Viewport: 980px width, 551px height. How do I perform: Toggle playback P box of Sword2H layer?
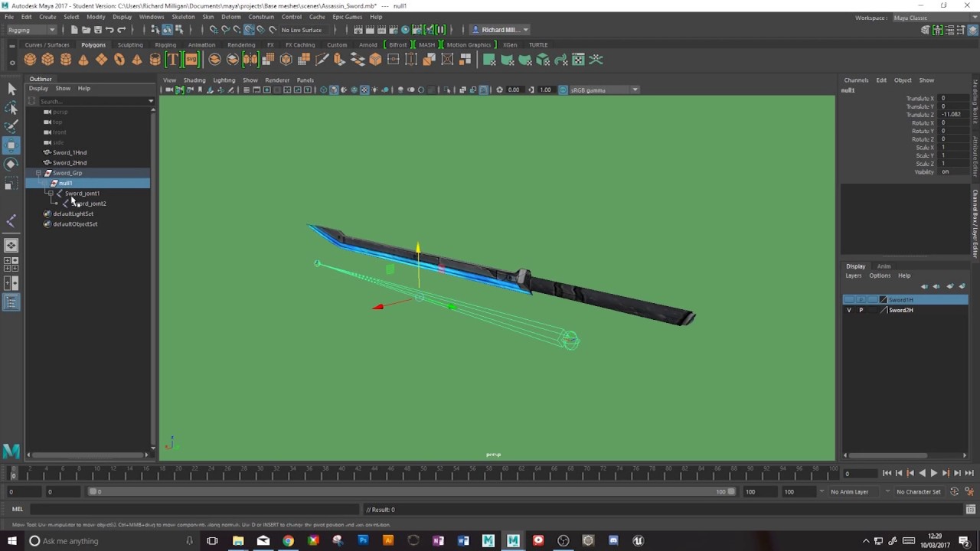click(x=861, y=310)
